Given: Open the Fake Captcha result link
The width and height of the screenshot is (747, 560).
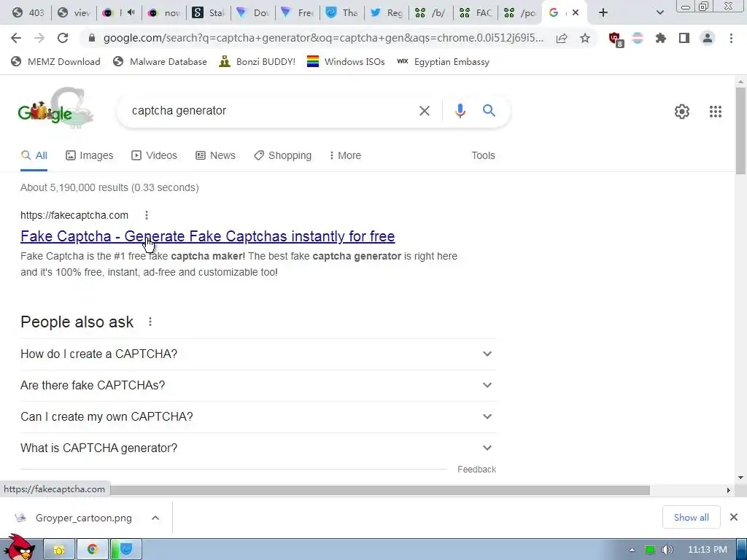Looking at the screenshot, I should (x=208, y=236).
